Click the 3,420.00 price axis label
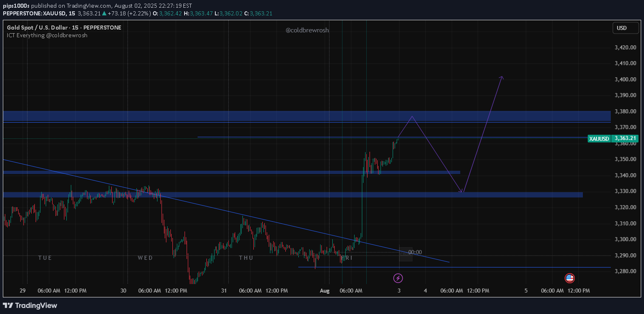The height and width of the screenshot is (314, 644). pyautogui.click(x=625, y=47)
